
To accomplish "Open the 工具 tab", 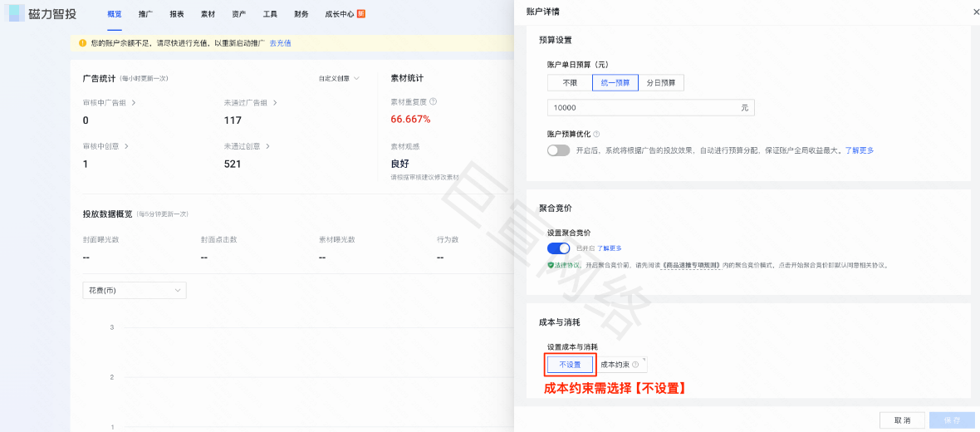I will (270, 14).
